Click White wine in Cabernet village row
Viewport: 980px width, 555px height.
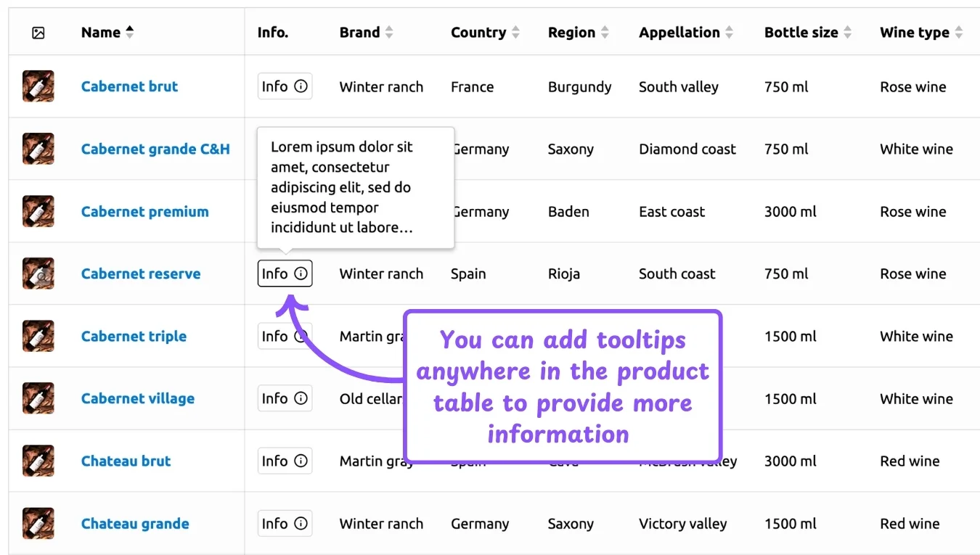pos(916,399)
